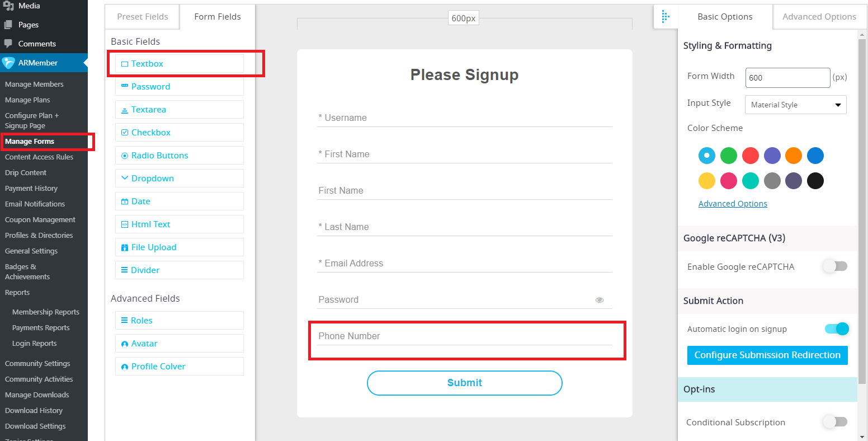868x441 pixels.
Task: Click the ARMember logo icon in sidebar
Action: tap(8, 63)
